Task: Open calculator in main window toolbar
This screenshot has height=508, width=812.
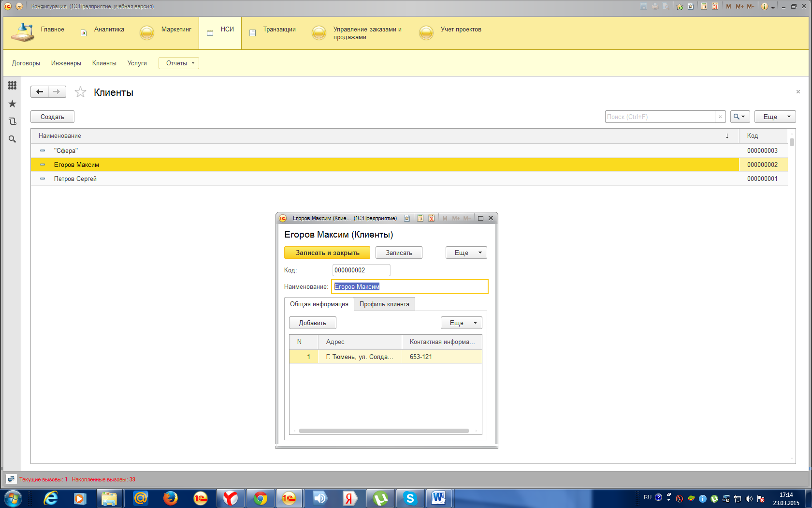Action: [x=704, y=6]
